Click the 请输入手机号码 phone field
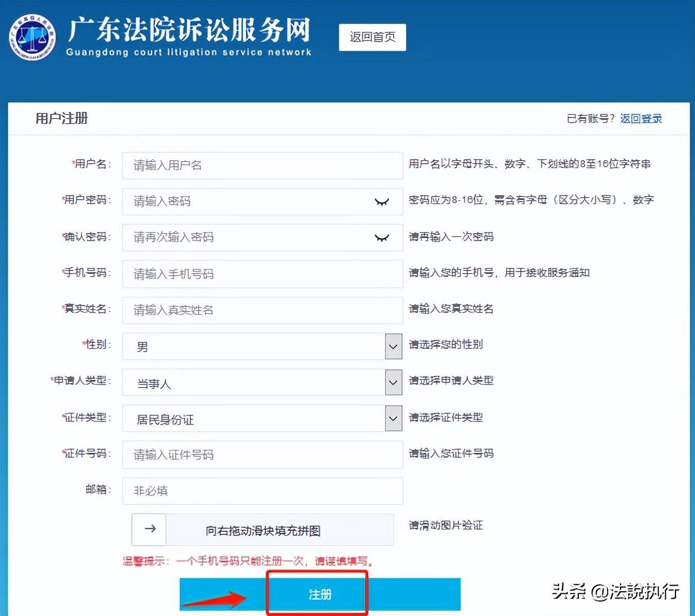695x616 pixels. tap(262, 274)
